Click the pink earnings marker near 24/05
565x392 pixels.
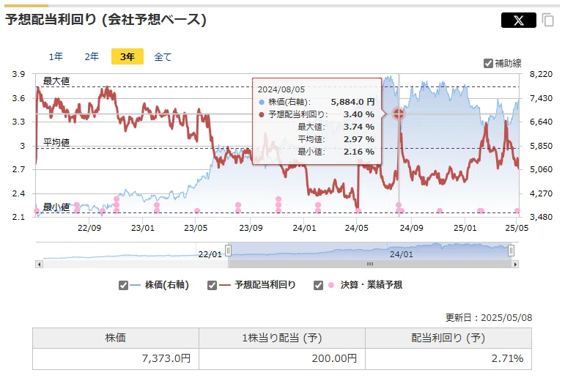(358, 211)
